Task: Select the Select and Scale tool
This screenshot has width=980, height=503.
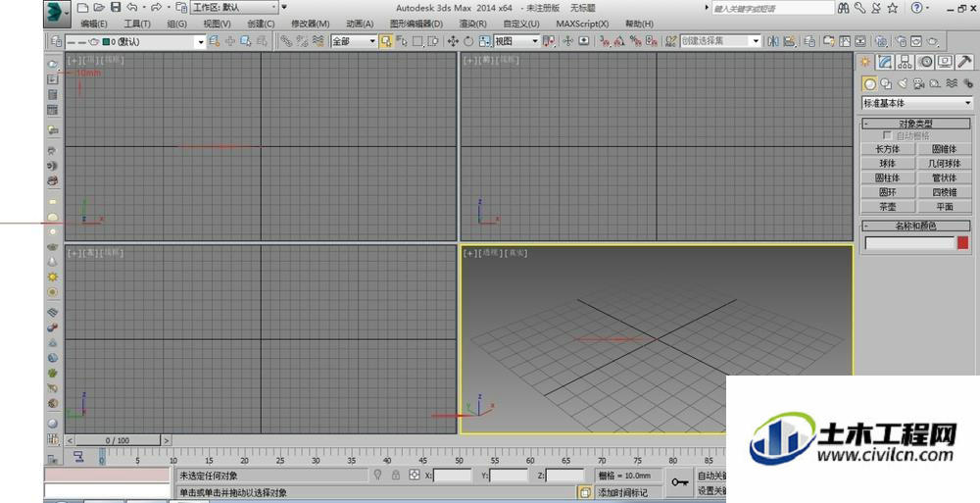Action: pyautogui.click(x=485, y=41)
